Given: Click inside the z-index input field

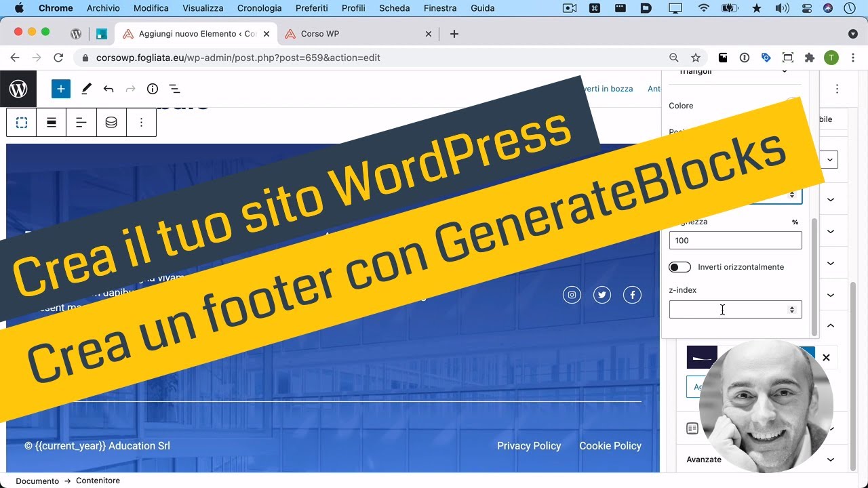Looking at the screenshot, I should pyautogui.click(x=722, y=310).
